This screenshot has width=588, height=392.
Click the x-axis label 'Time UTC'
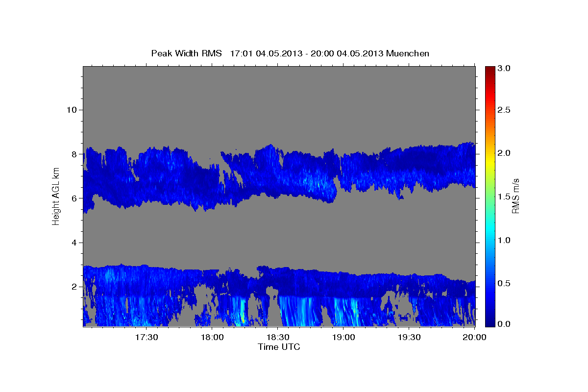279,347
